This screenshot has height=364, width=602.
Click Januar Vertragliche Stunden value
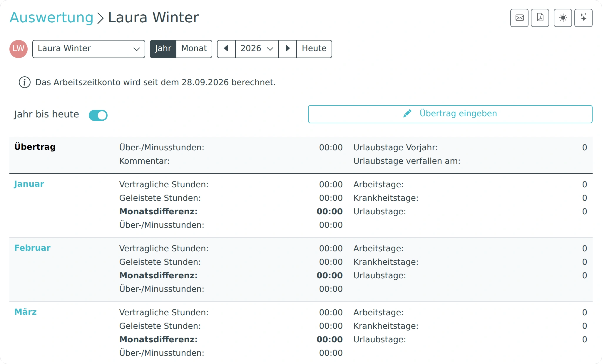pos(331,185)
